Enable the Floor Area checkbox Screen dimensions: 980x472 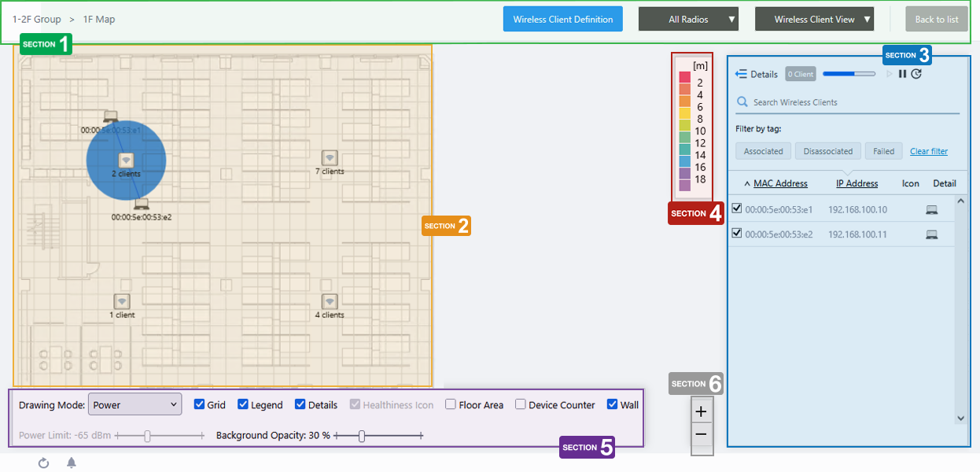[451, 405]
